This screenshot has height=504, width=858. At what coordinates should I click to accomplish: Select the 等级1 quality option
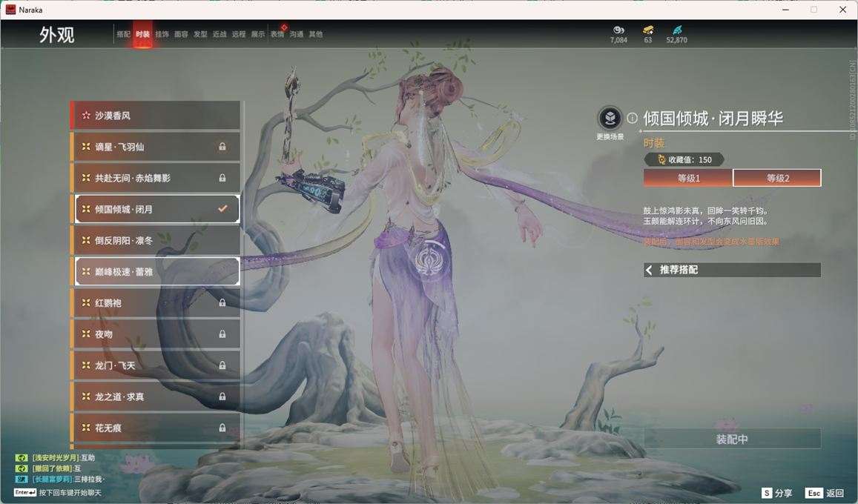(687, 177)
